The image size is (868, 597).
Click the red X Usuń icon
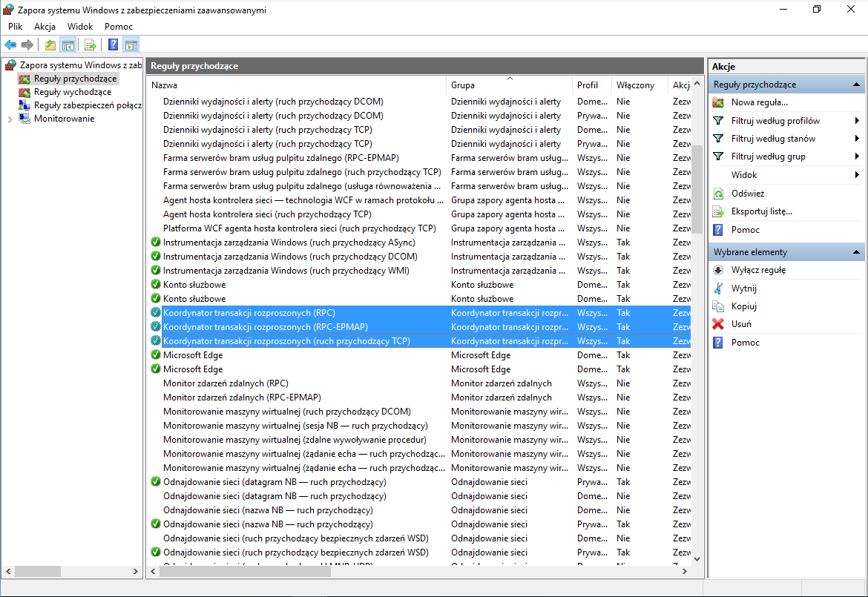tap(718, 324)
